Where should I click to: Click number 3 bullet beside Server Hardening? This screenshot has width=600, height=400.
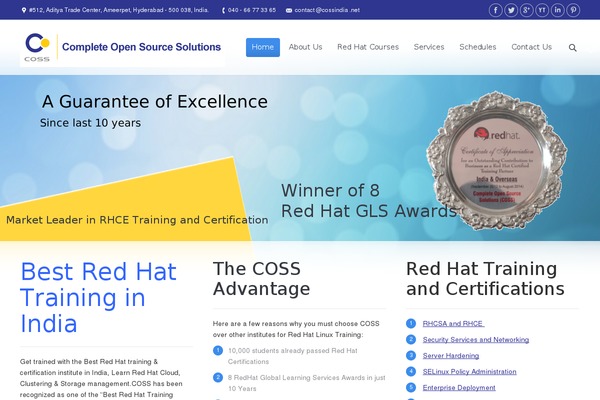[x=411, y=356]
